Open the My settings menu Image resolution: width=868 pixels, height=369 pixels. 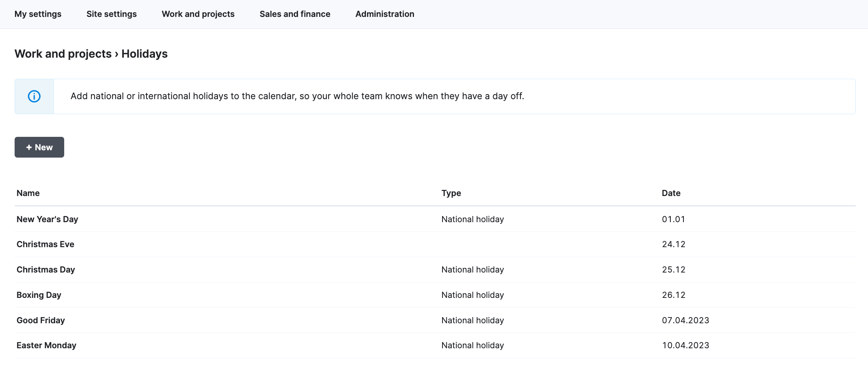(38, 14)
